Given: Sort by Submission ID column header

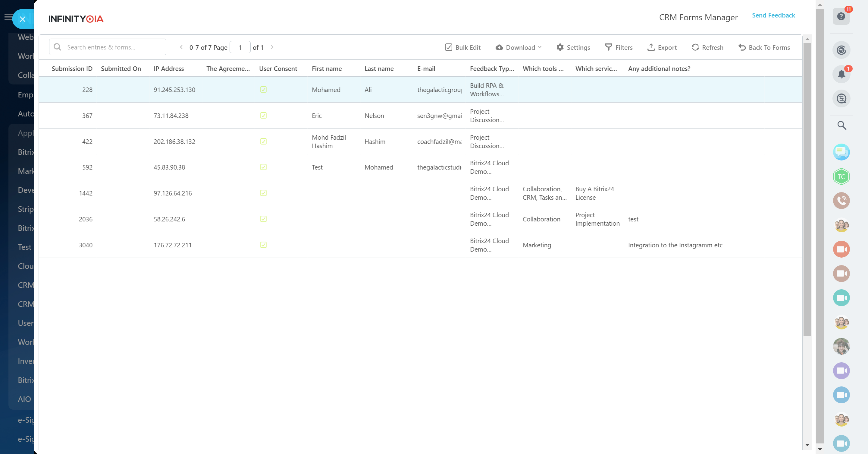Looking at the screenshot, I should click(x=72, y=68).
